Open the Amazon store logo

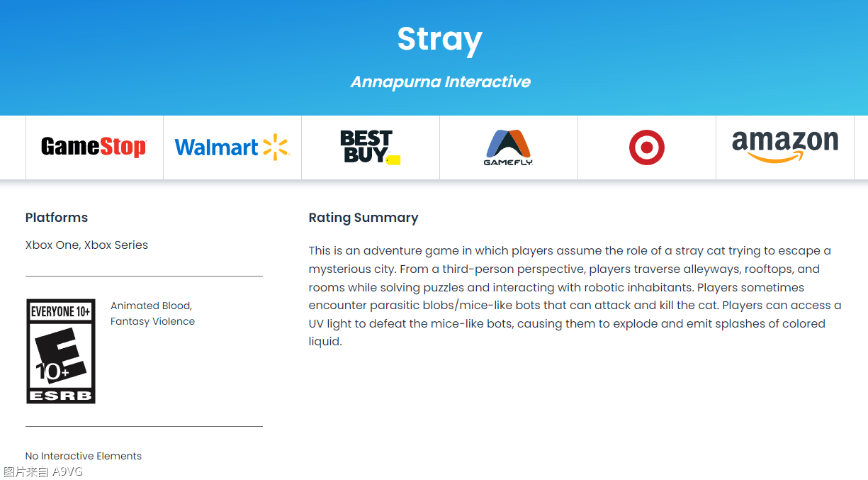coord(785,147)
